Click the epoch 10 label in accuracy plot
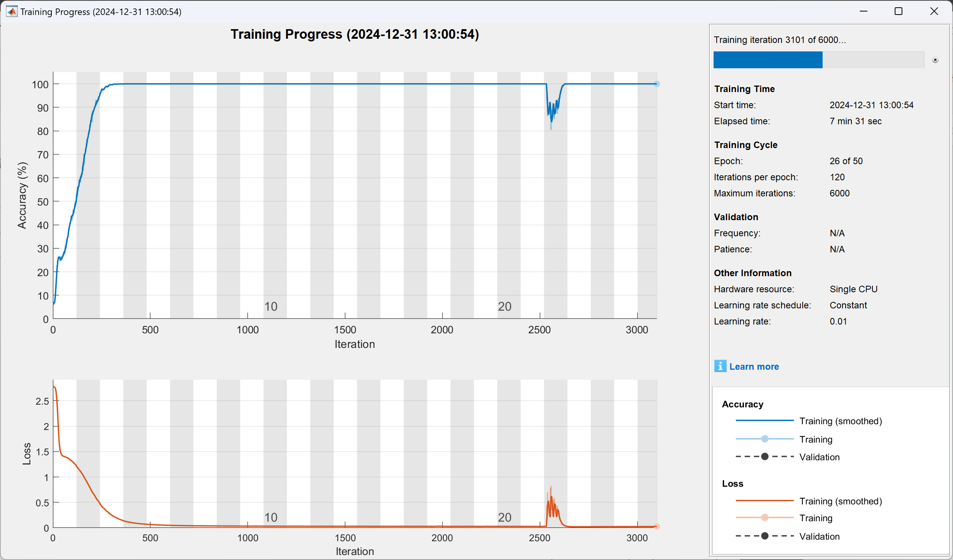The width and height of the screenshot is (953, 560). (x=270, y=306)
